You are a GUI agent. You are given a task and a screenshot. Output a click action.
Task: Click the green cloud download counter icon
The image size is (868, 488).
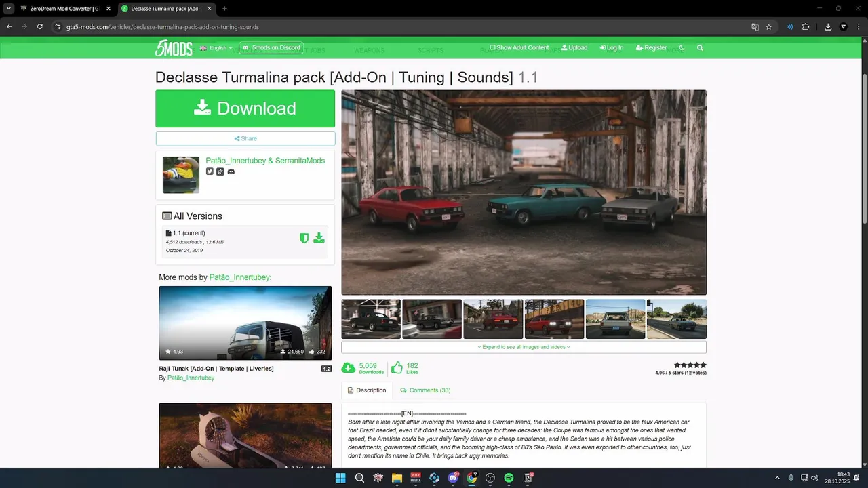[348, 368]
